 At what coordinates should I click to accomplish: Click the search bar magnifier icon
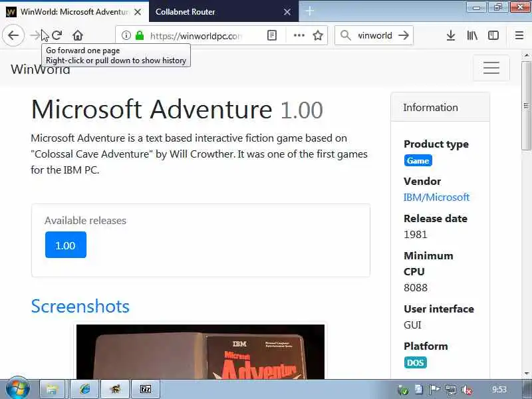click(345, 35)
